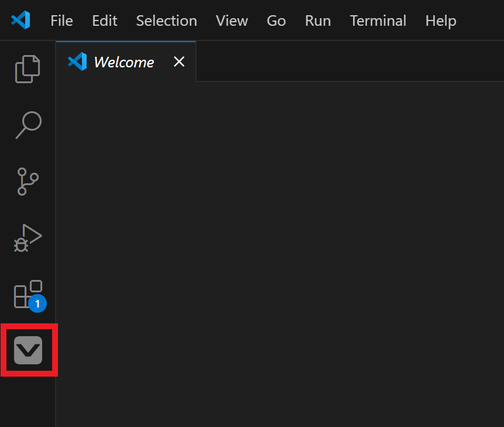
Task: Click the blue notification badge on Extensions
Action: coord(37,304)
